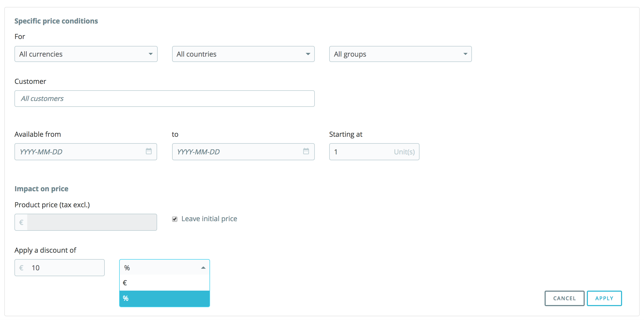Open the All countries dropdown
This screenshot has height=320, width=644.
pyautogui.click(x=243, y=54)
